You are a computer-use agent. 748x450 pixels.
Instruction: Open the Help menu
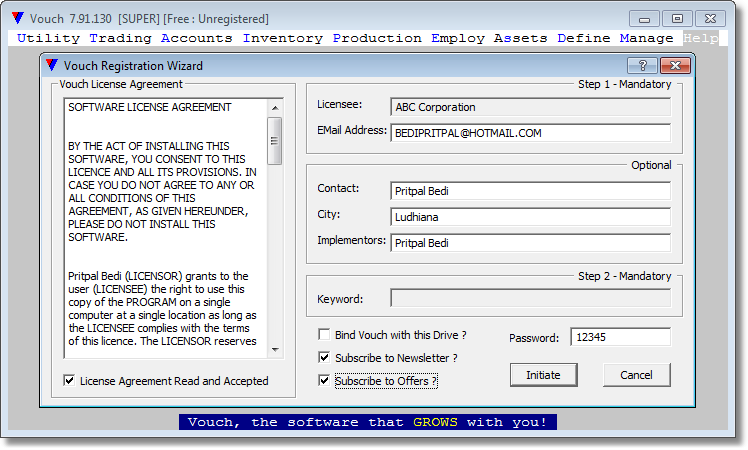coord(700,38)
